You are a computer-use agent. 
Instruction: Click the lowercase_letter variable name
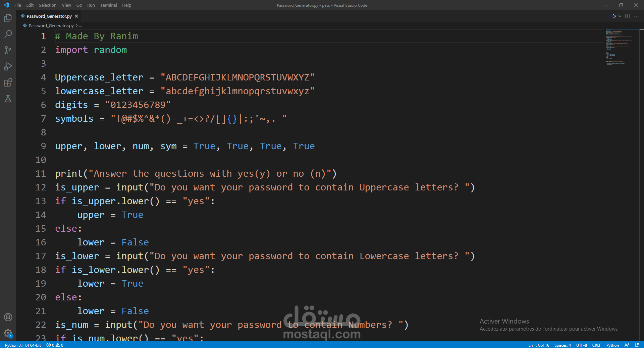point(99,91)
